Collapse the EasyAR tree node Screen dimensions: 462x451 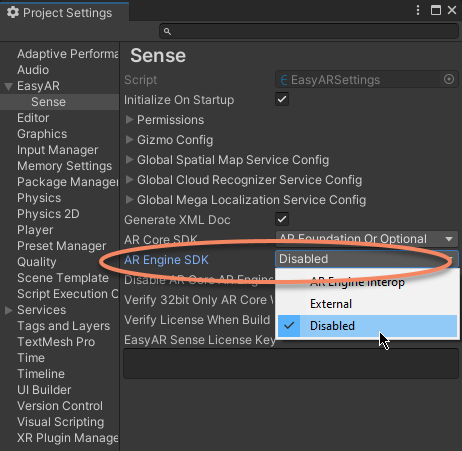point(8,86)
